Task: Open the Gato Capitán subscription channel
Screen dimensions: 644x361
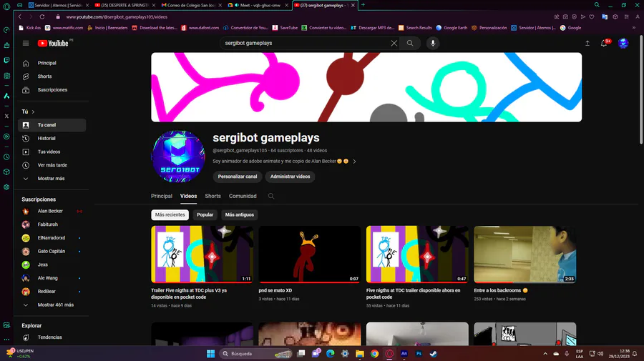Action: point(52,251)
